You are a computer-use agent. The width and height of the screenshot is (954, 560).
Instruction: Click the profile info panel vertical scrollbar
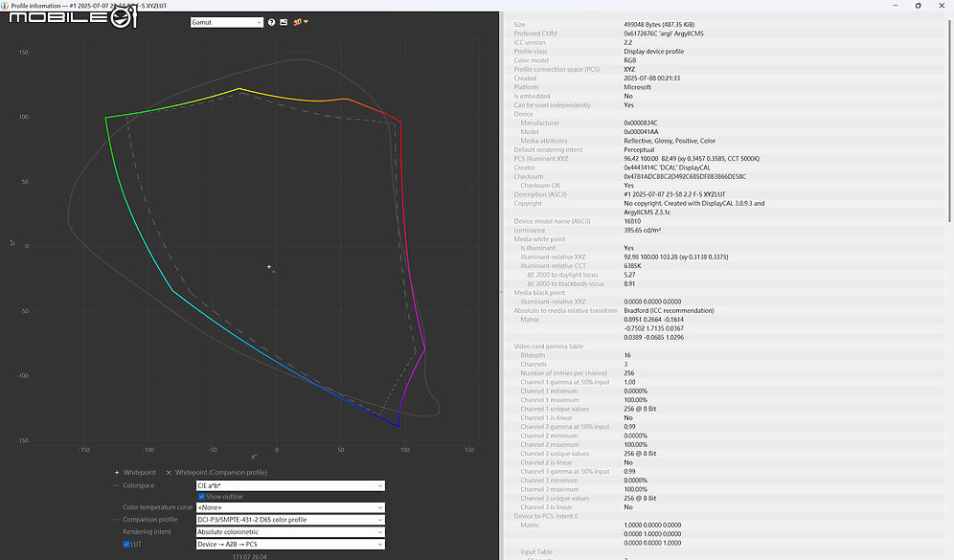coord(949,122)
